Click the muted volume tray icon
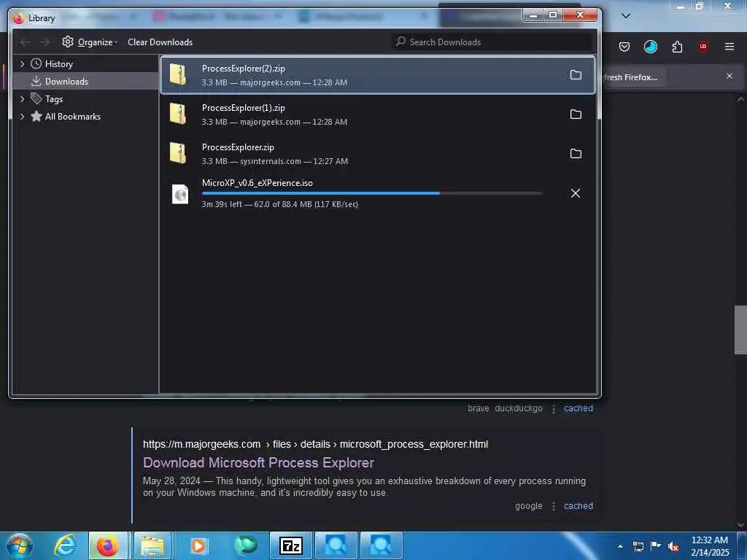 click(x=673, y=546)
